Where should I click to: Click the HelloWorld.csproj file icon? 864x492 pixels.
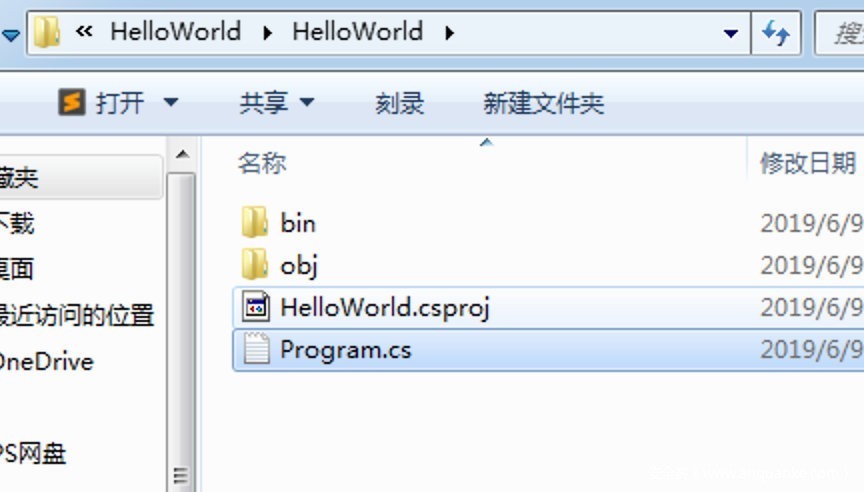[x=256, y=307]
